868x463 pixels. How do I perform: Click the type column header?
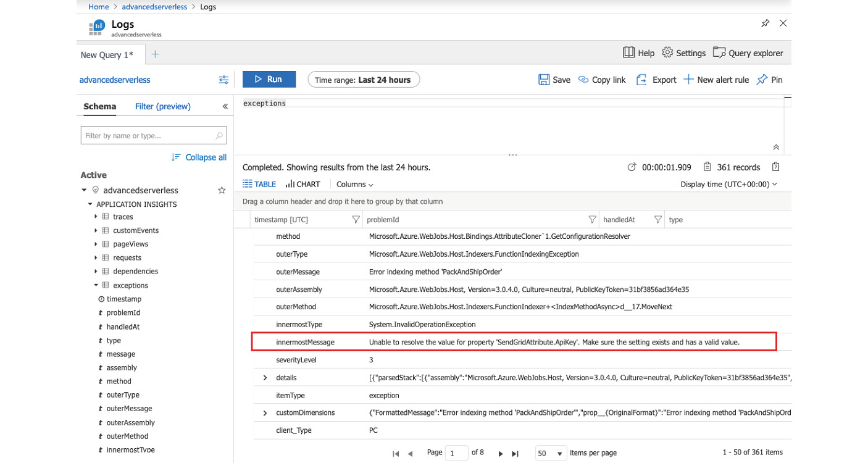point(675,219)
